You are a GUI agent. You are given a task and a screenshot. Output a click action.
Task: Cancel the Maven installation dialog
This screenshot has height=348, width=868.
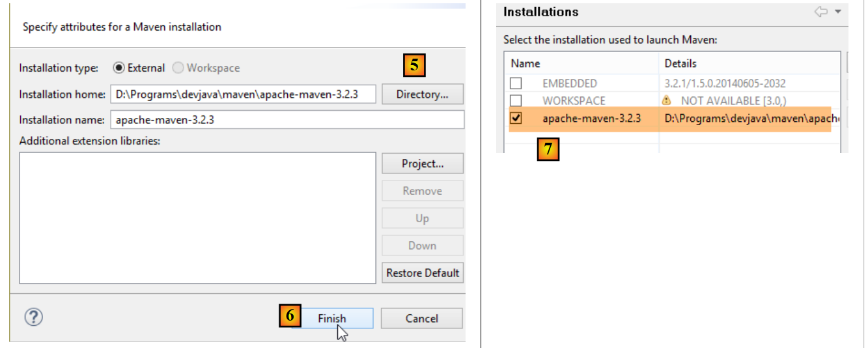coord(421,318)
